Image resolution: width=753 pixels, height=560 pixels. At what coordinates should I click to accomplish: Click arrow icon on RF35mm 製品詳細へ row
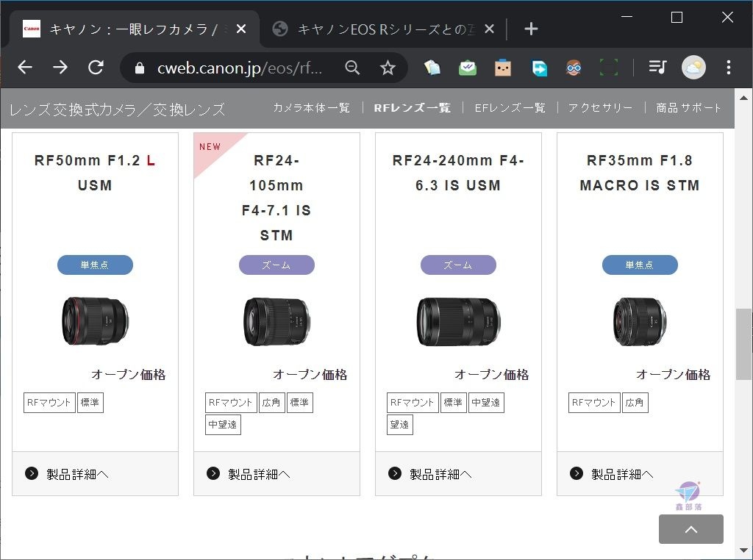[x=577, y=473]
